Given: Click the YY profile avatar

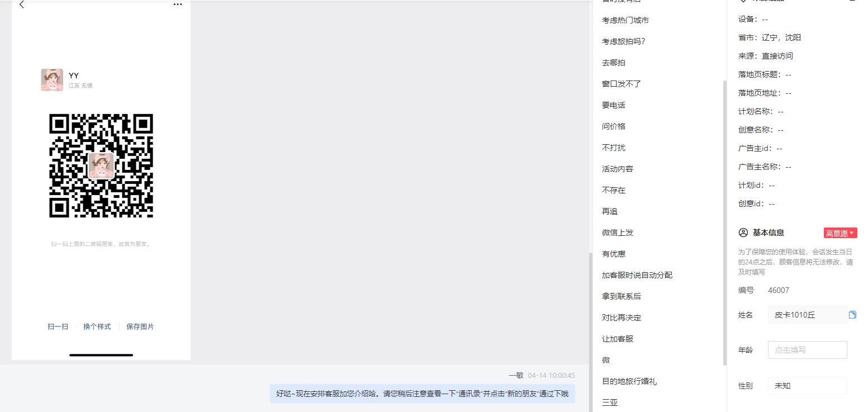Looking at the screenshot, I should (x=52, y=80).
